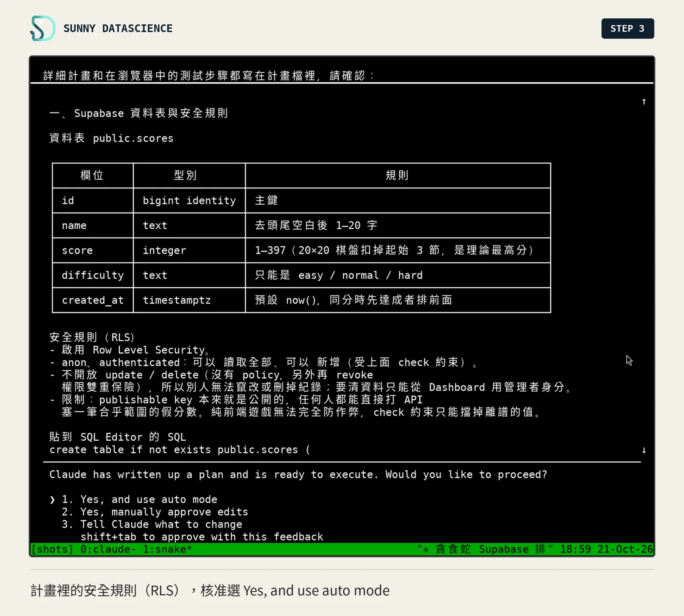Click the "bigint identity" table cell
Image resolution: width=684 pixels, height=616 pixels.
(x=189, y=200)
